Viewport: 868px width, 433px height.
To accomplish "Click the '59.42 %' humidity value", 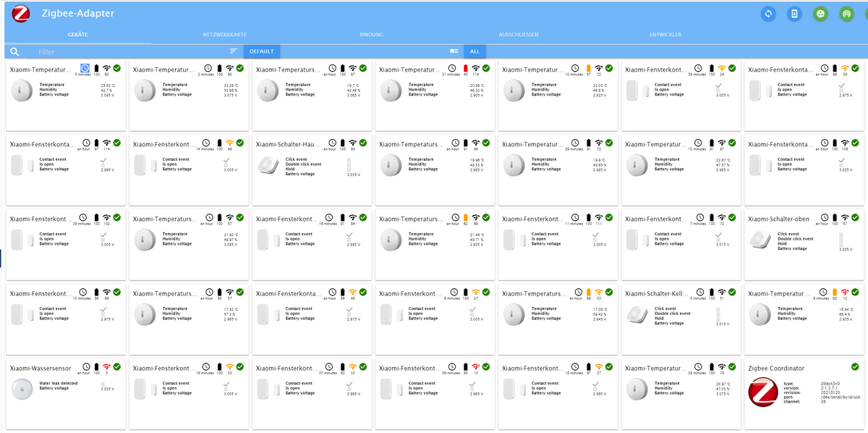I will coord(598,314).
